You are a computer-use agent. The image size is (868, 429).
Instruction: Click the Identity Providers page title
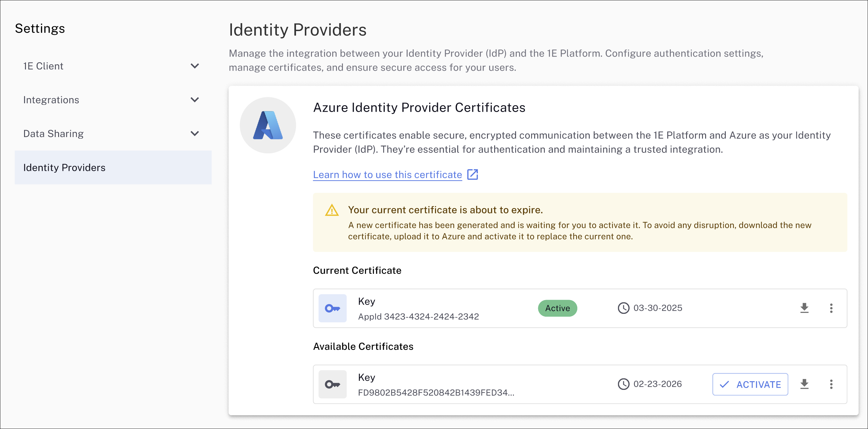[x=298, y=30]
